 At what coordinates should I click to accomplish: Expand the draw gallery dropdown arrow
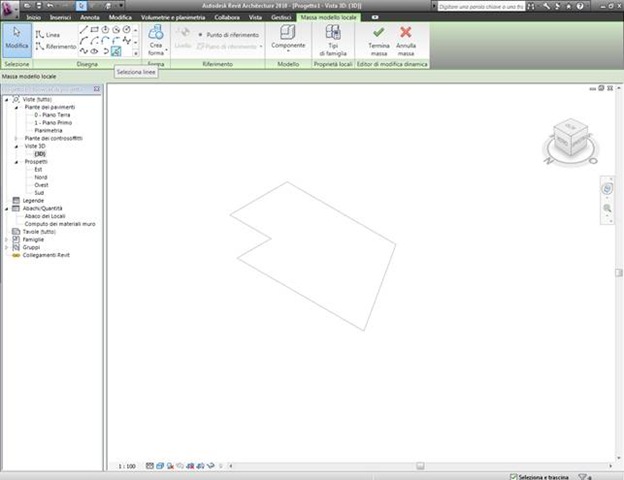point(136,53)
